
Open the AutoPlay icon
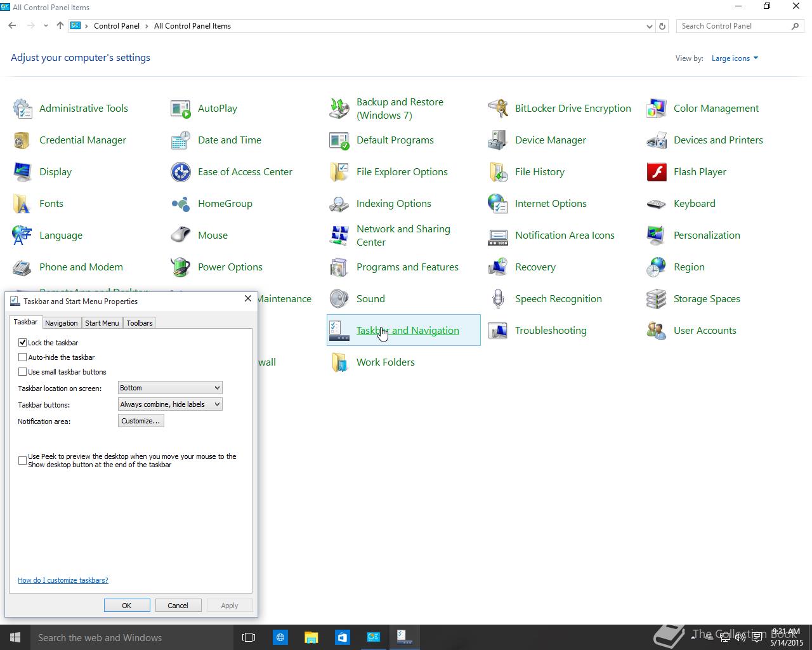pos(181,109)
